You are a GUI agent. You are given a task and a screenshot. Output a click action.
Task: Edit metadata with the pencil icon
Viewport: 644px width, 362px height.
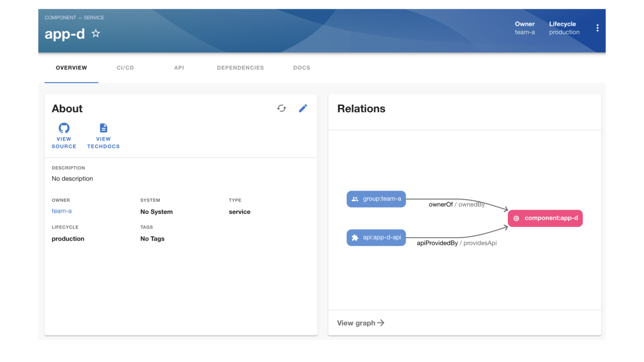pyautogui.click(x=303, y=108)
